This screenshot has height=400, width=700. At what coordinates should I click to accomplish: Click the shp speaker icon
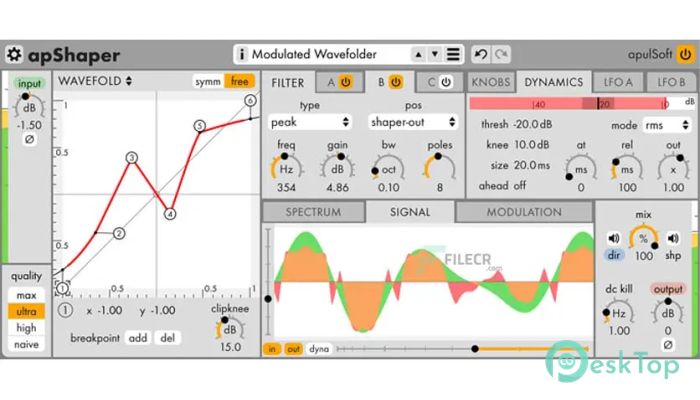pyautogui.click(x=673, y=238)
